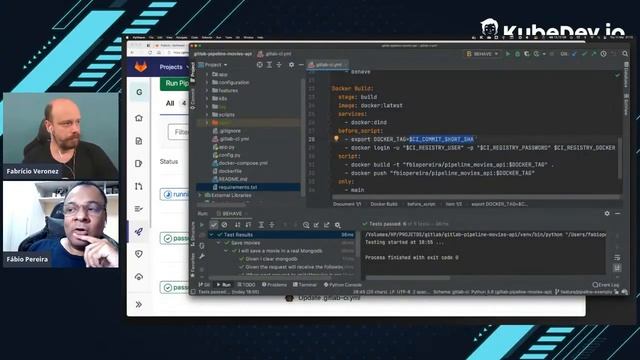640x360 pixels.
Task: Open the Problems tool window tab
Action: 274,284
